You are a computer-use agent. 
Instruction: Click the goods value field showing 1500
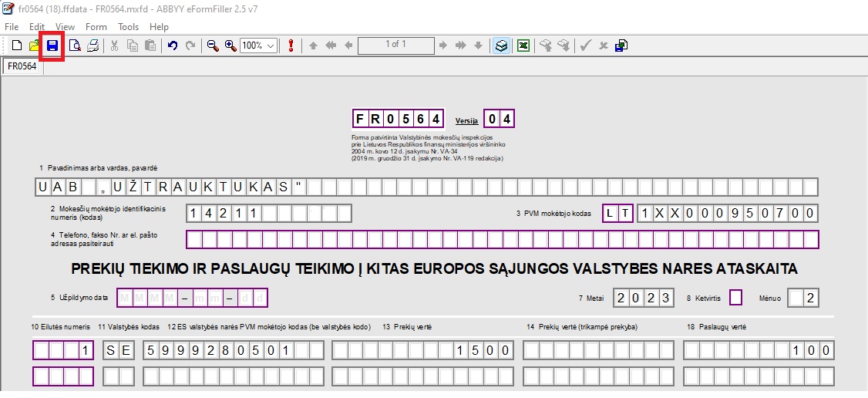tap(423, 350)
